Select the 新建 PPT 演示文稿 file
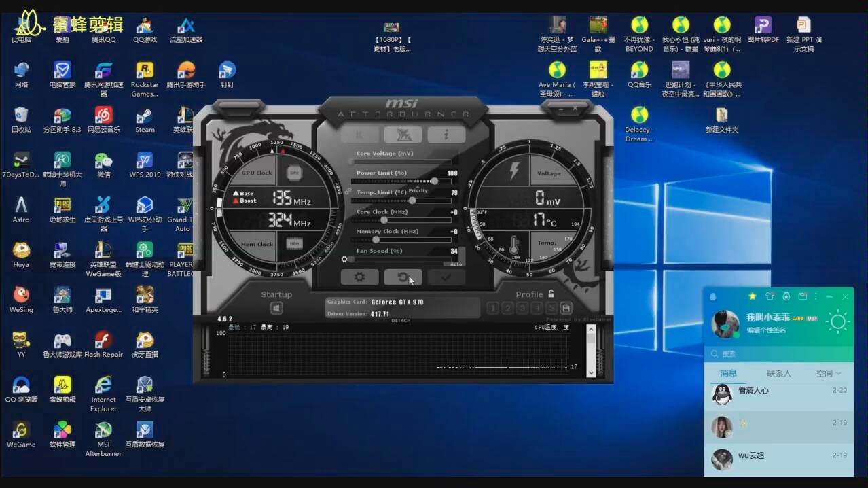Image resolution: width=868 pixels, height=488 pixels. 804,34
